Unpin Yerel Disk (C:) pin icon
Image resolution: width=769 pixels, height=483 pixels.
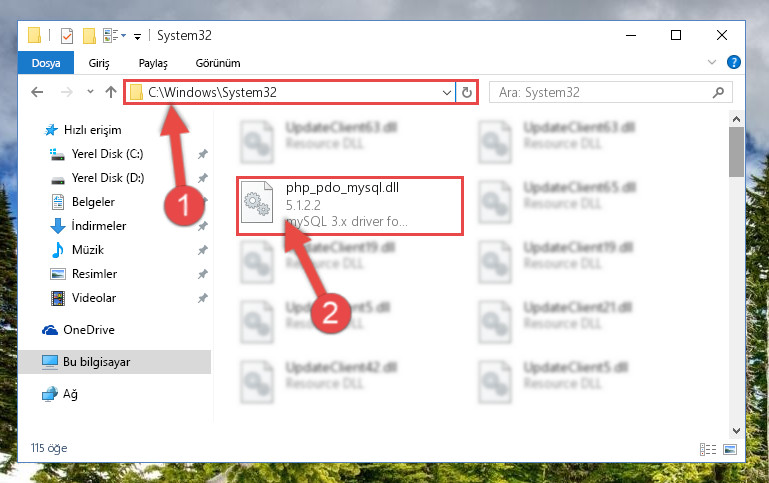[x=203, y=154]
